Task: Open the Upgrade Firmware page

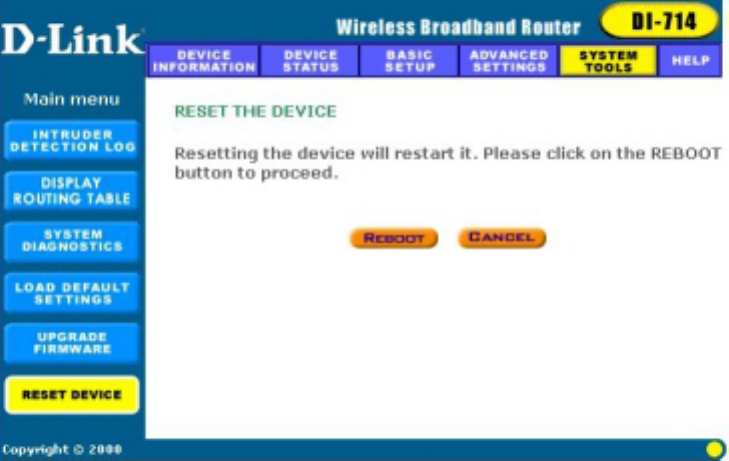Action: (72, 343)
